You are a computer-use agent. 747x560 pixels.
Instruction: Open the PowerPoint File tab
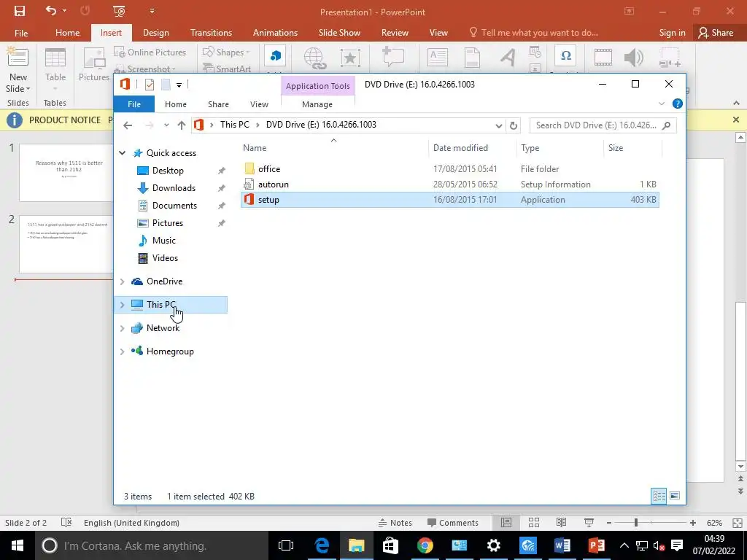pos(21,33)
